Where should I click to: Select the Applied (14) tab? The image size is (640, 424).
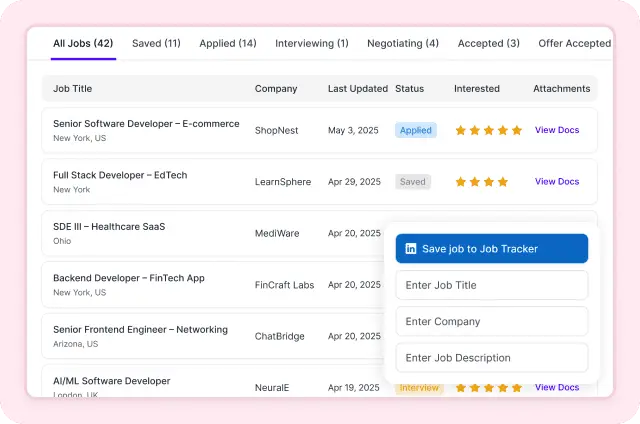(x=227, y=43)
